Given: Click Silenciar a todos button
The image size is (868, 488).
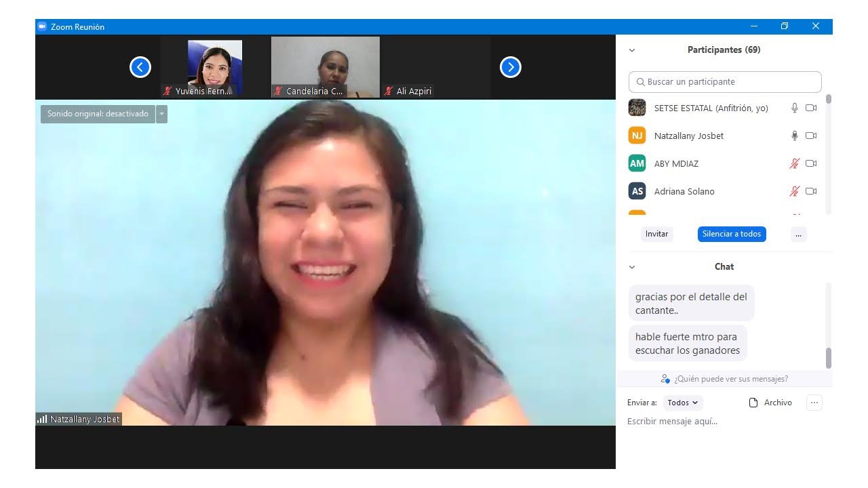Looking at the screenshot, I should pyautogui.click(x=732, y=234).
